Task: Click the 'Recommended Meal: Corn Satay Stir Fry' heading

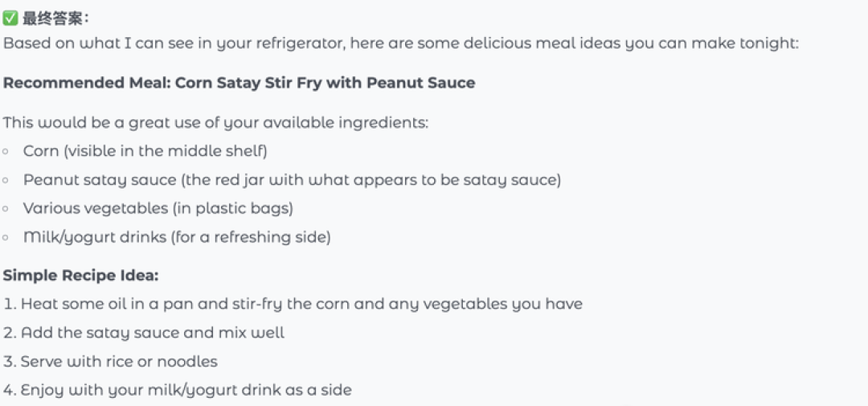Action: (240, 83)
